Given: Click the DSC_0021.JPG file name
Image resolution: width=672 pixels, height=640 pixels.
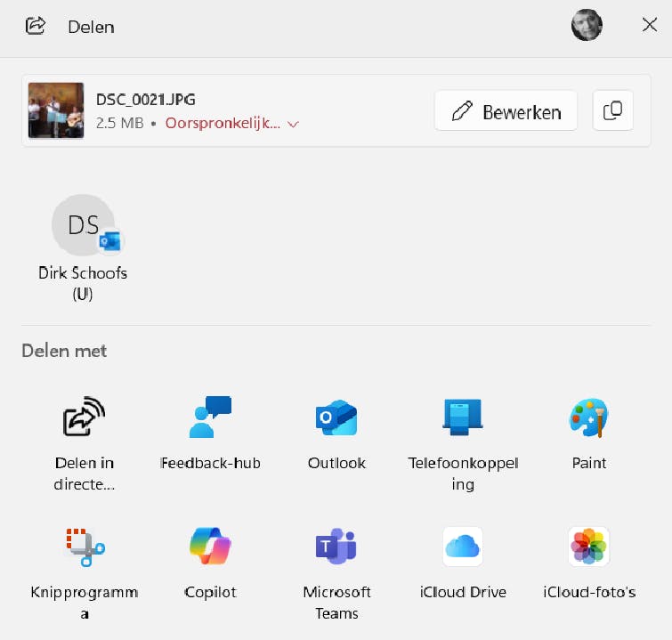Looking at the screenshot, I should click(146, 100).
